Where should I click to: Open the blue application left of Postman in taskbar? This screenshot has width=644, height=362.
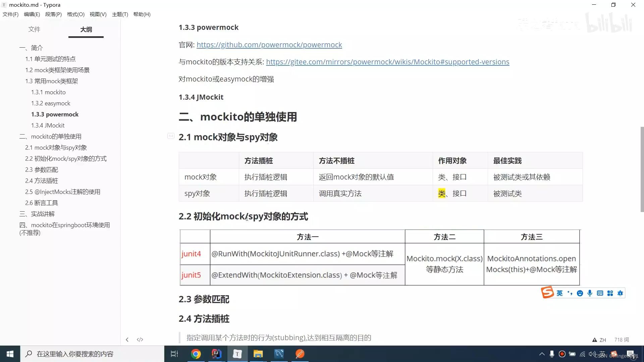pyautogui.click(x=279, y=354)
